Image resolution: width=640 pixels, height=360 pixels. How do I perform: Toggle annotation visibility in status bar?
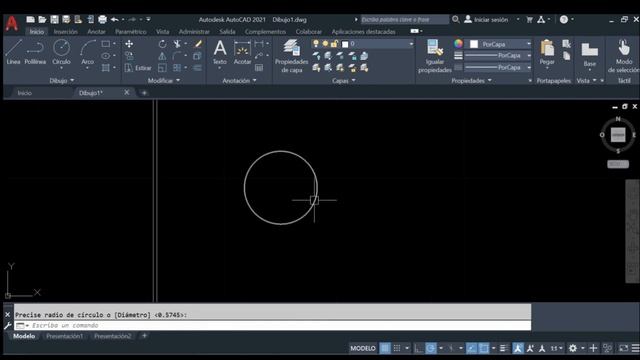pos(518,348)
